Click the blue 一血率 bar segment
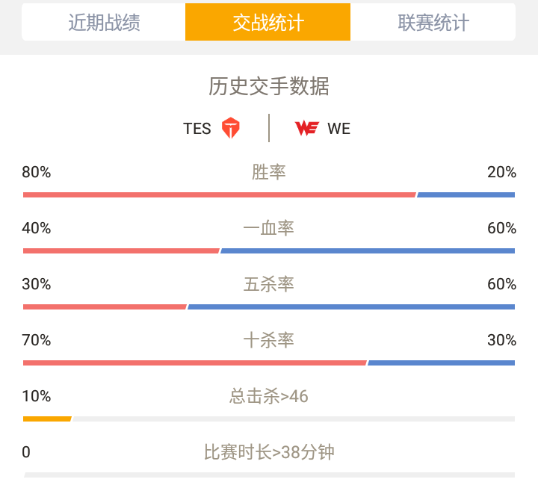This screenshot has width=538, height=500. pos(367,251)
